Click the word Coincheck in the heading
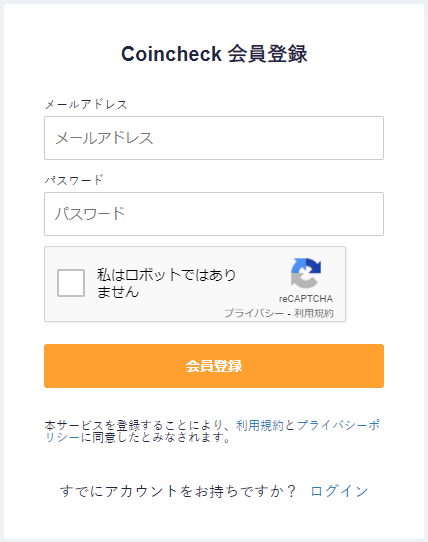 click(171, 54)
